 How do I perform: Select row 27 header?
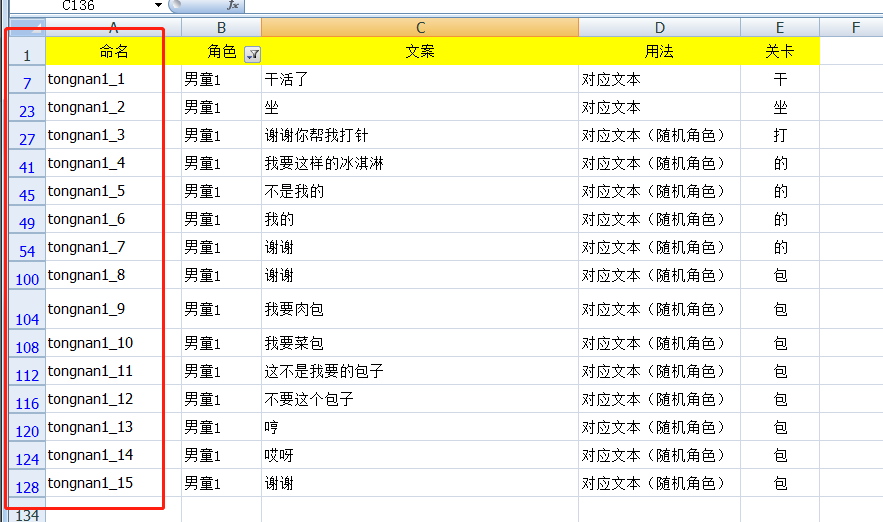27,135
